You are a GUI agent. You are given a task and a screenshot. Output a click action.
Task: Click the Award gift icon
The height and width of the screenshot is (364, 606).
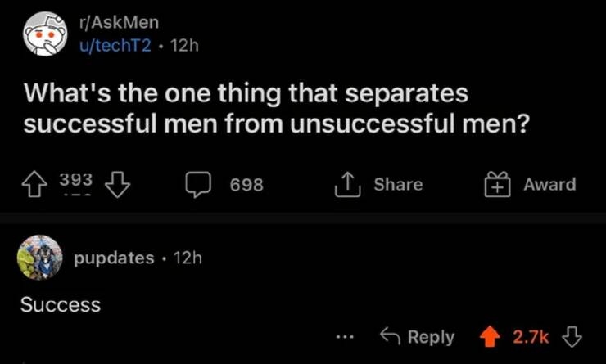click(495, 185)
